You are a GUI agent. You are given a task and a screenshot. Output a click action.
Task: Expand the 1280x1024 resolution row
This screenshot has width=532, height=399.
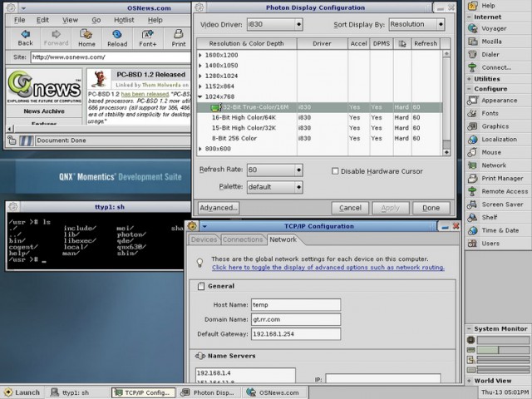[200, 76]
